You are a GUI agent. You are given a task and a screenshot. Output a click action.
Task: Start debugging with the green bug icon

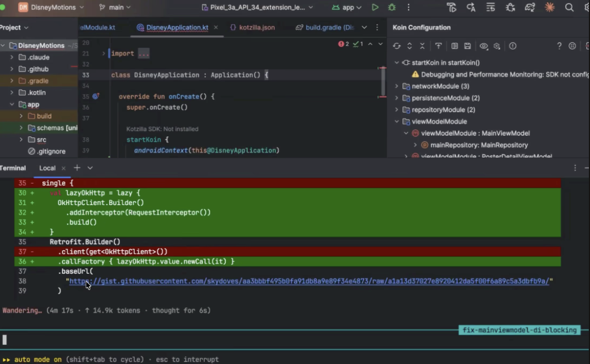(392, 7)
